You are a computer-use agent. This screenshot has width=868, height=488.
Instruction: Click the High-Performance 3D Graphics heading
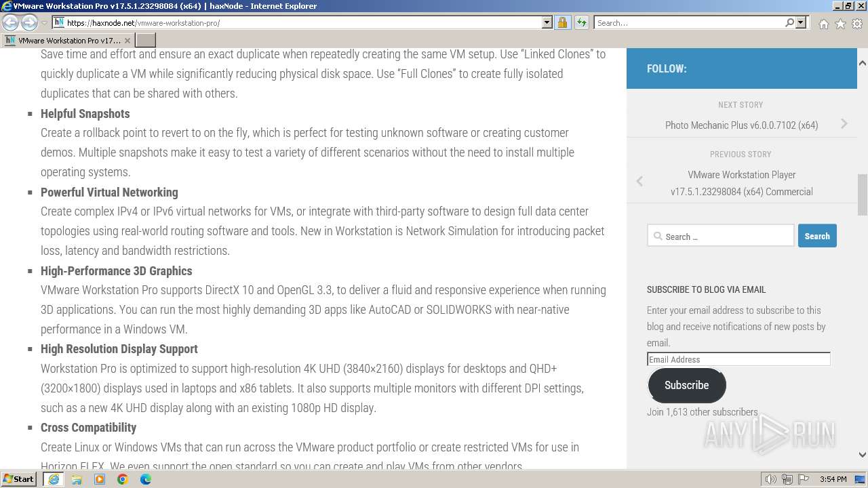[116, 270]
